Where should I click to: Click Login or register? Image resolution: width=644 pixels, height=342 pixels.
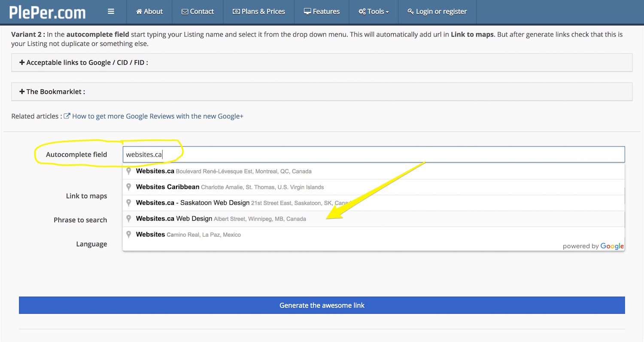[x=437, y=12]
